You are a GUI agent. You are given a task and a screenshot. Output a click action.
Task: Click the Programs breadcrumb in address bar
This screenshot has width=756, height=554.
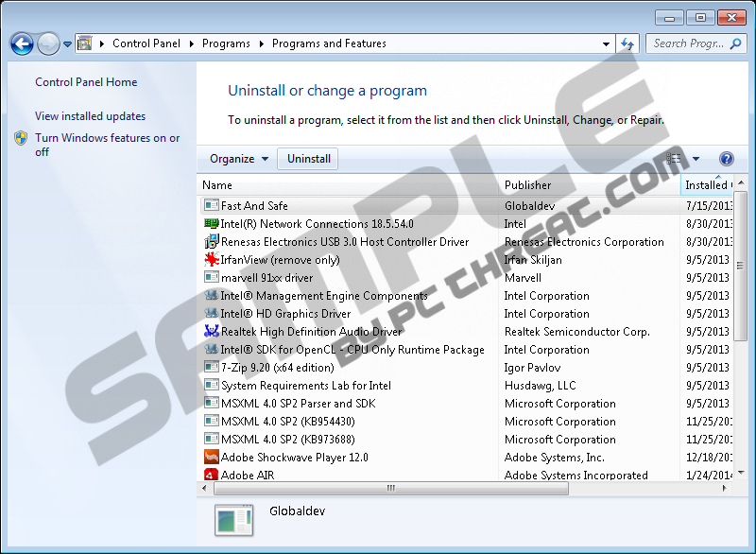click(x=226, y=43)
